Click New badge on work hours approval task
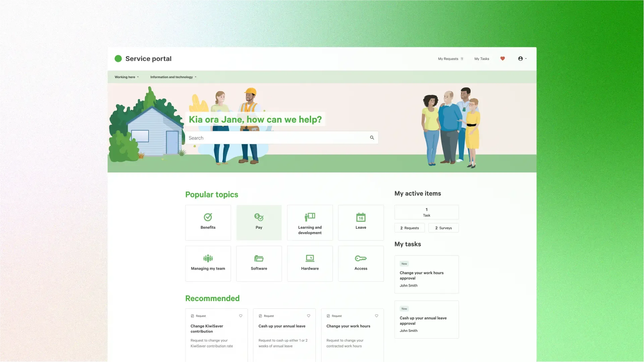 pos(404,264)
